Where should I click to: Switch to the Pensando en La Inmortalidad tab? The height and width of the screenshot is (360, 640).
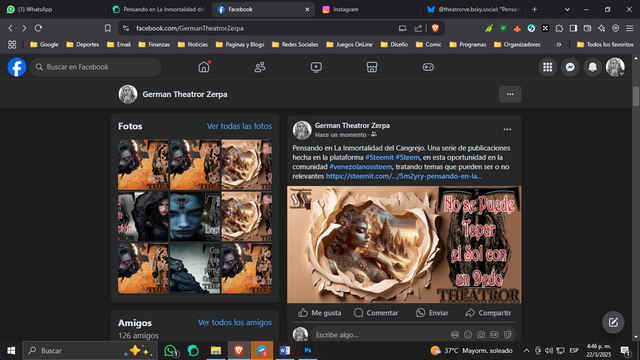point(159,9)
